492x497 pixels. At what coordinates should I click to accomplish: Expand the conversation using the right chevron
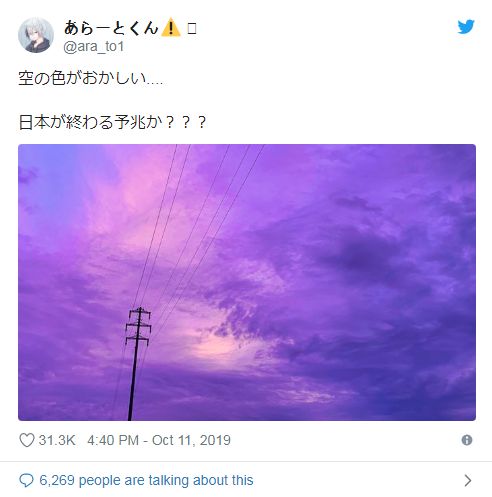click(468, 480)
